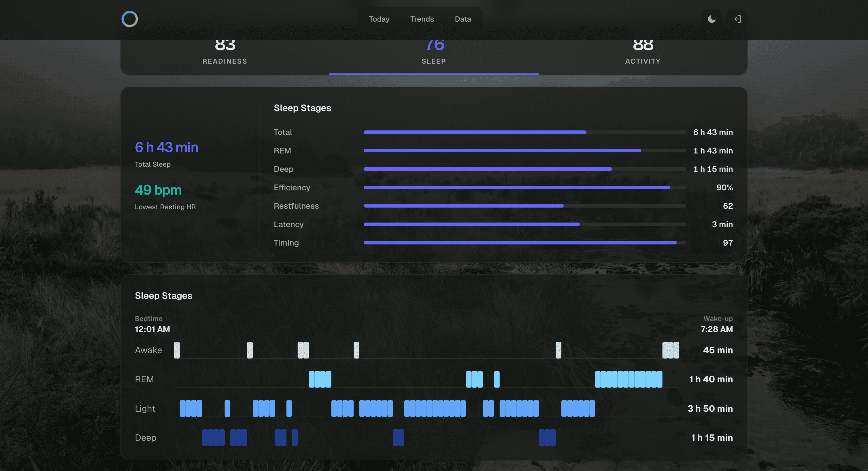Click the Total sleep progress bar
The width and height of the screenshot is (868, 471).
525,132
